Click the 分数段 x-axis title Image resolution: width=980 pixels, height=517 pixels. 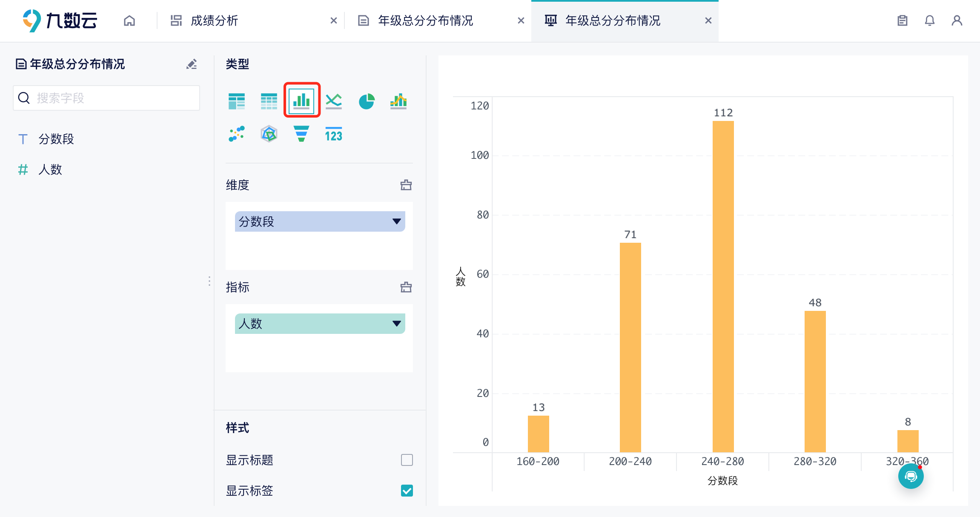(723, 481)
